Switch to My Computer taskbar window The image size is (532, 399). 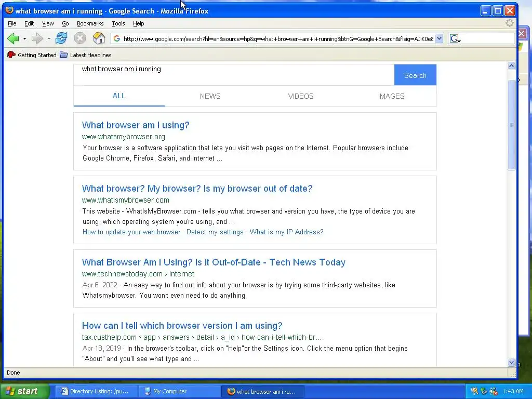point(179,391)
